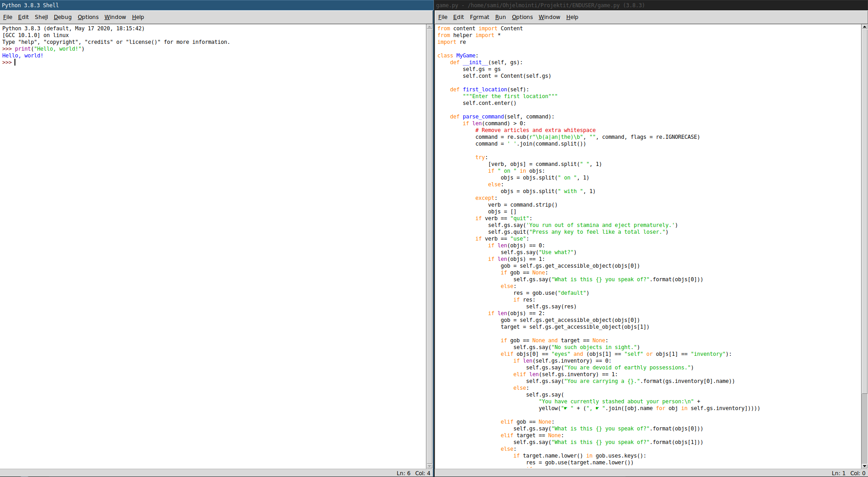Click scroll-up arrow in Python Shell scrollbar
Image resolution: width=868 pixels, height=477 pixels.
point(430,27)
